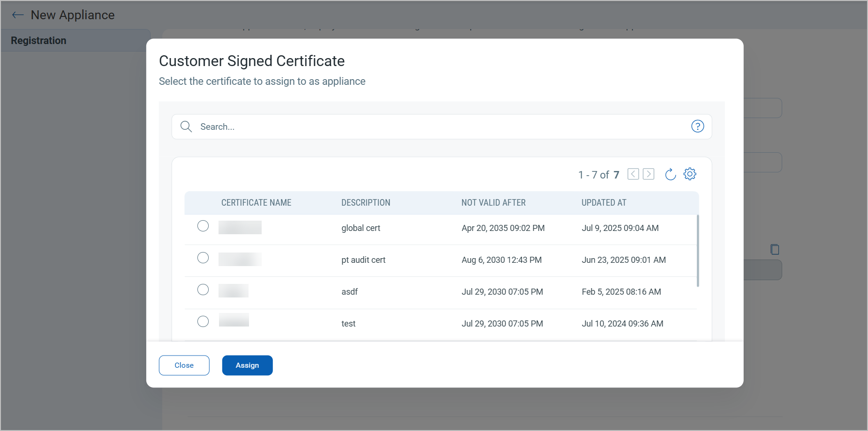Click the '1 - 7 of 7' pagination count
868x431 pixels.
click(599, 175)
